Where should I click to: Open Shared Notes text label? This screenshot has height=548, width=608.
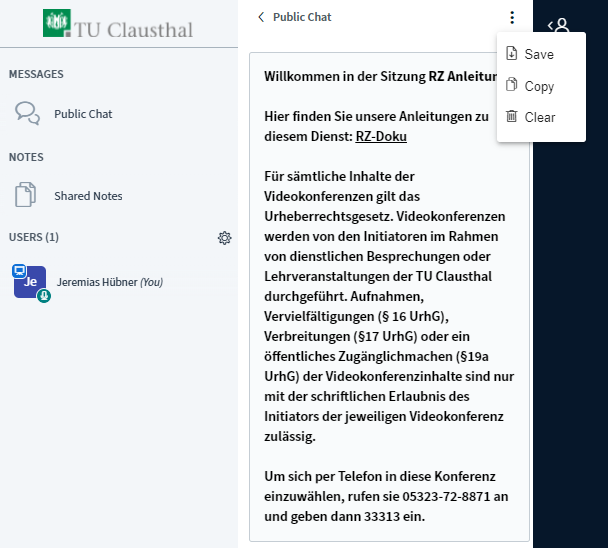pyautogui.click(x=88, y=196)
